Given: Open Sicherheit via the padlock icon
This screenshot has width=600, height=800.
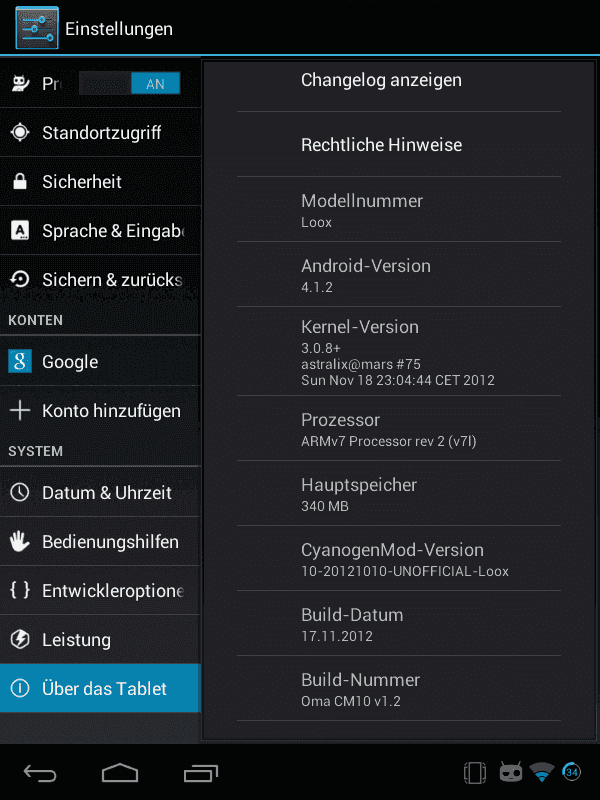Looking at the screenshot, I should pyautogui.click(x=20, y=181).
